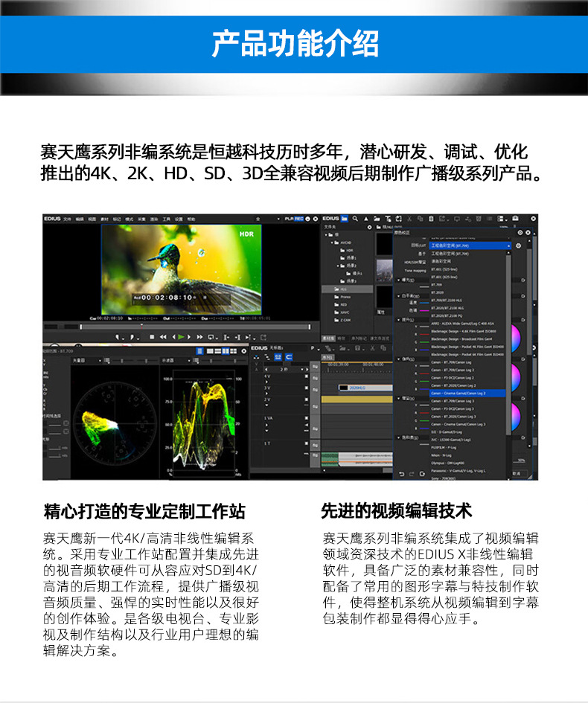
Task: Click undo arrow in color correction panel
Action: (401, 474)
